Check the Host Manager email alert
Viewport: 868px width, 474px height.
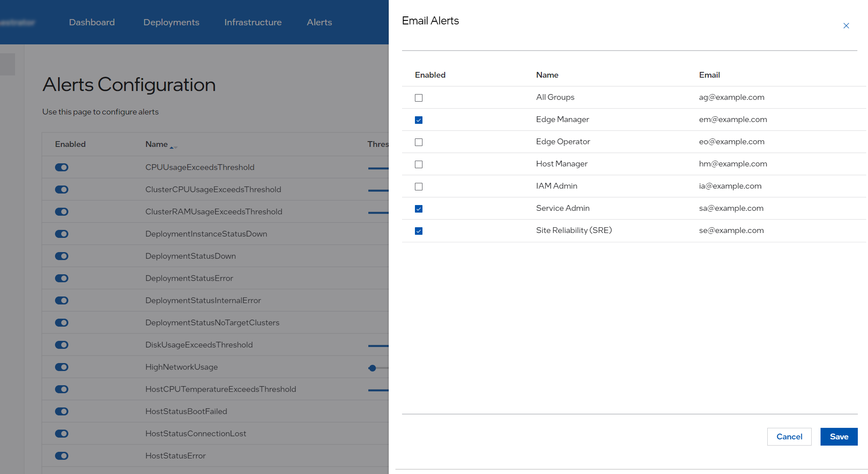418,164
